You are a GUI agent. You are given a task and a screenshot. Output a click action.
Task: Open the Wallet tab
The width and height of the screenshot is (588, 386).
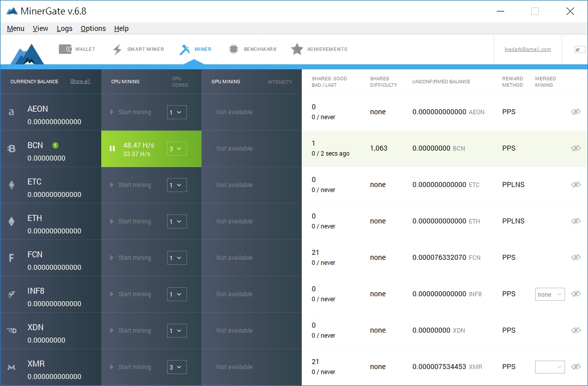77,49
